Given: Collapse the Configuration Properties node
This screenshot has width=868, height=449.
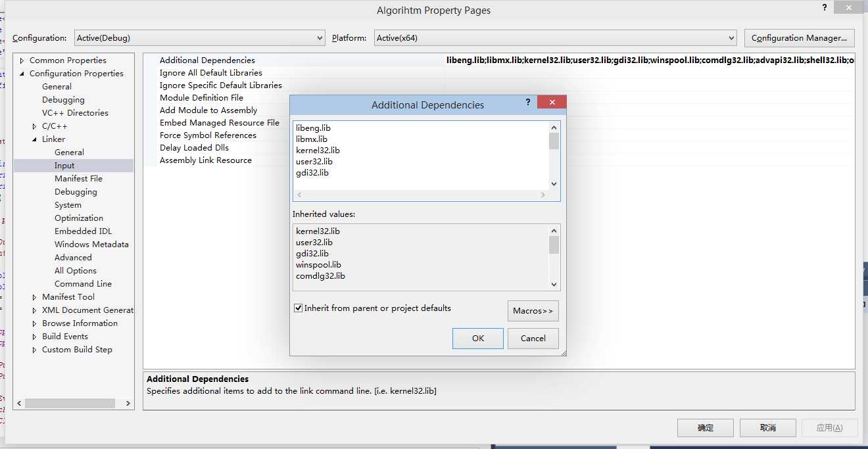Looking at the screenshot, I should coord(22,74).
